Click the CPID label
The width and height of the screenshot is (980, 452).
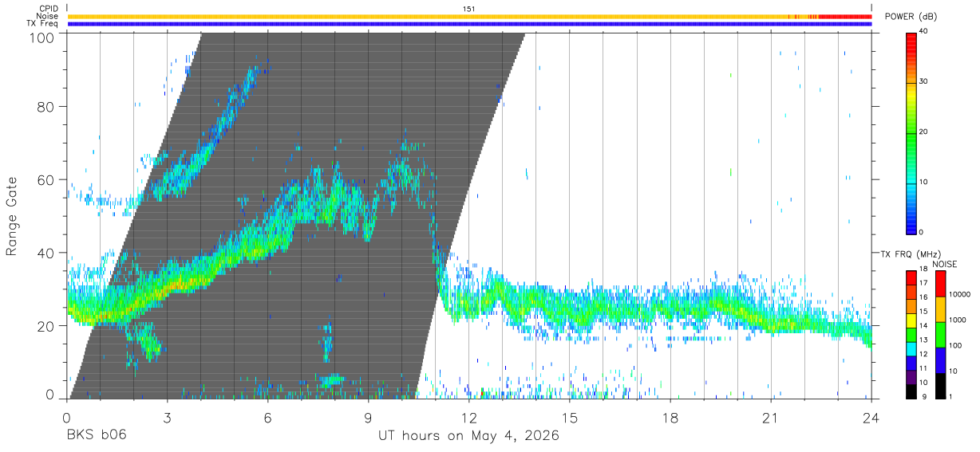[x=49, y=9]
